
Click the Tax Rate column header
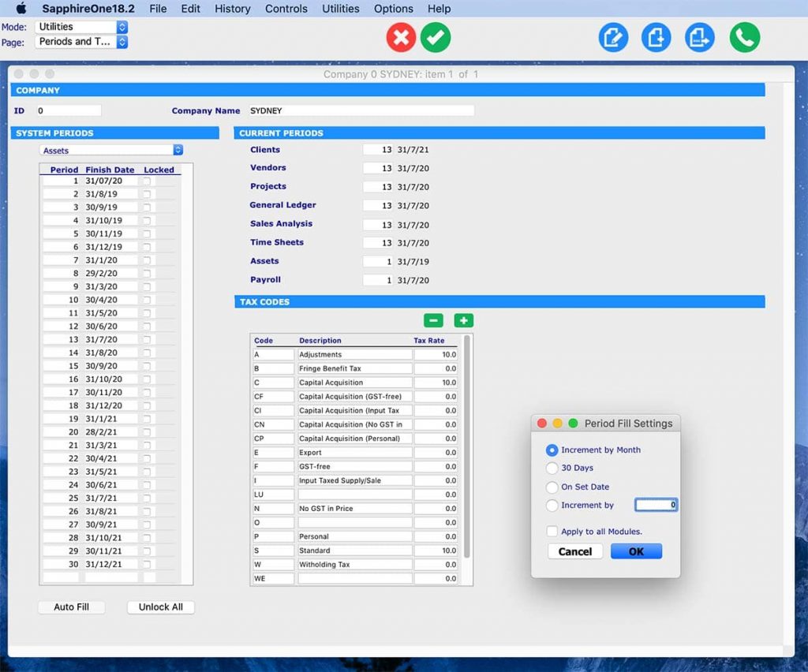pyautogui.click(x=428, y=341)
